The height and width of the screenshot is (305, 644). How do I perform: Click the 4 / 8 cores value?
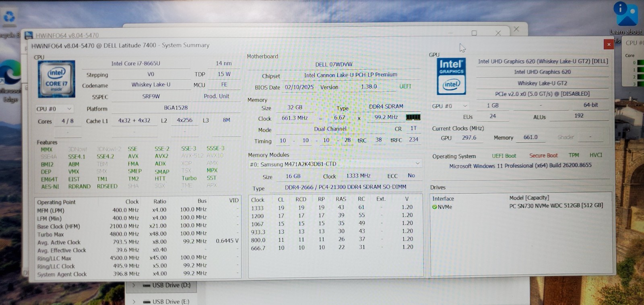click(x=68, y=121)
